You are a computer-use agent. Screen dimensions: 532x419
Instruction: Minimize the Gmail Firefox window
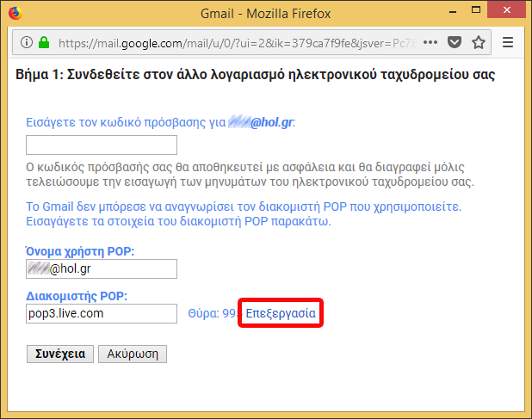coord(453,12)
